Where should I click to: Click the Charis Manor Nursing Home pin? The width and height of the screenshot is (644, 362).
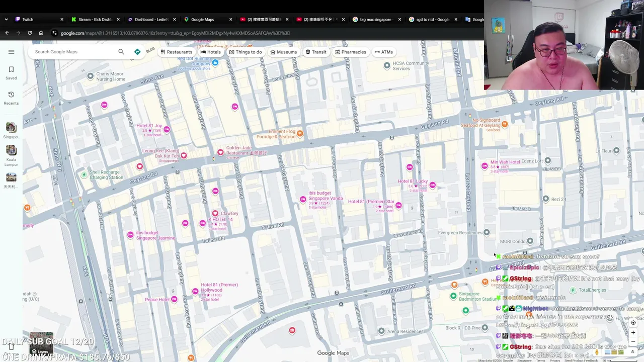[91, 76]
